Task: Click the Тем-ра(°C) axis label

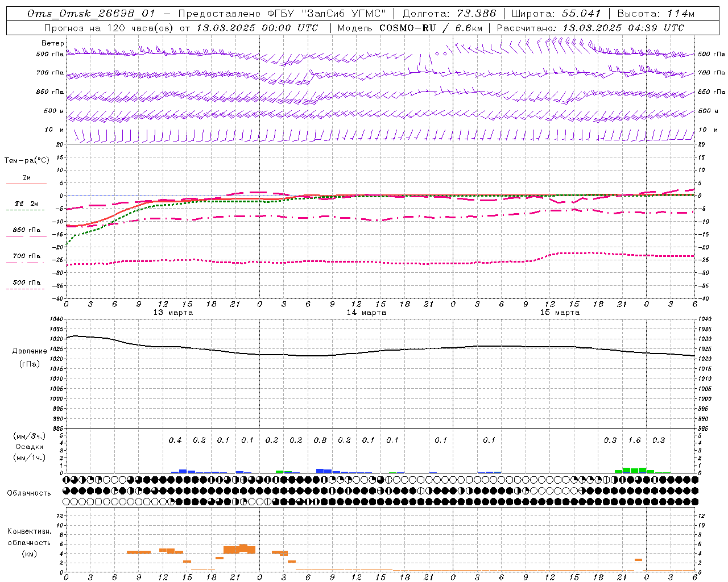Action: pos(27,160)
